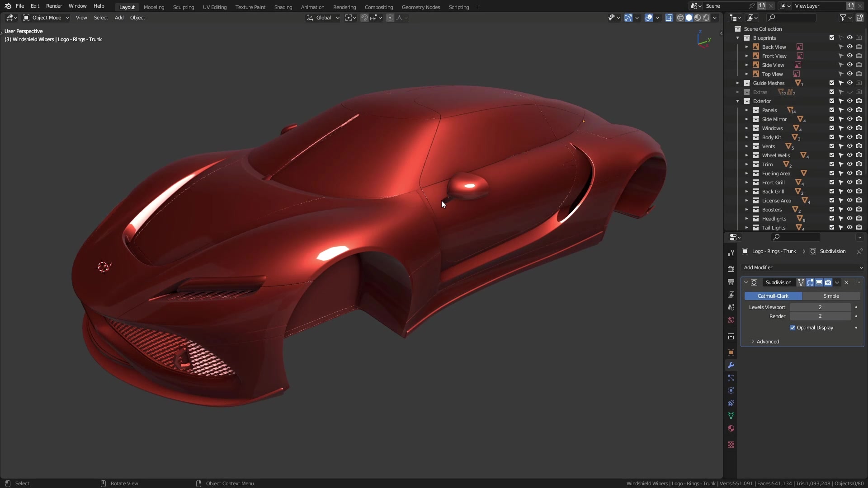Collapse the Subdivision modifier panel
This screenshot has width=868, height=488.
(746, 282)
